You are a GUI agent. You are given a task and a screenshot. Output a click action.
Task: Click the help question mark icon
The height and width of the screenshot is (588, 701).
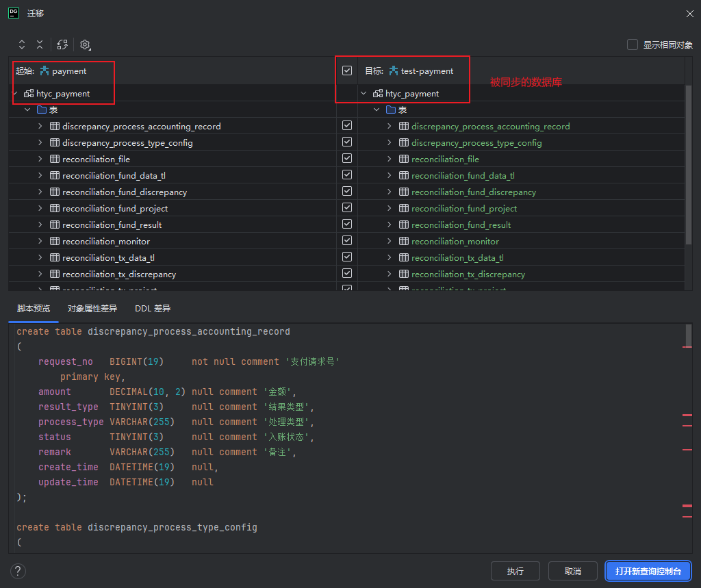point(18,571)
